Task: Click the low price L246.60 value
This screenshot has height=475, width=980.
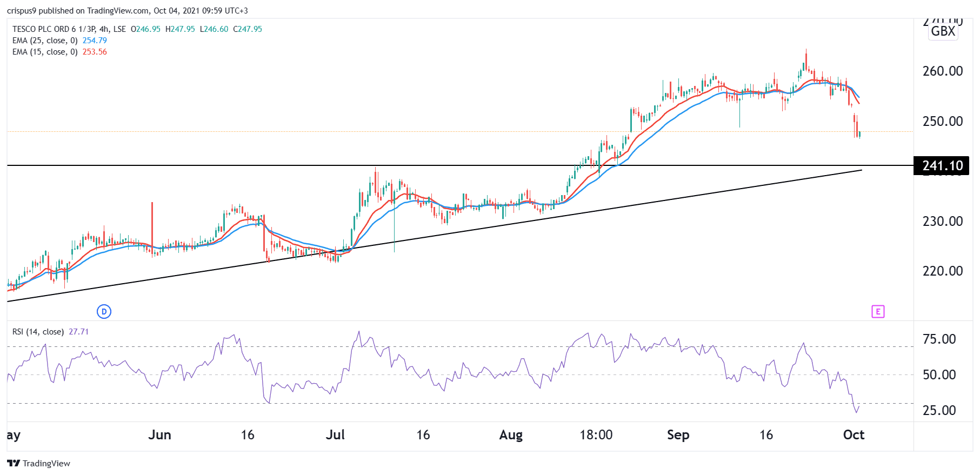Action: click(x=214, y=29)
